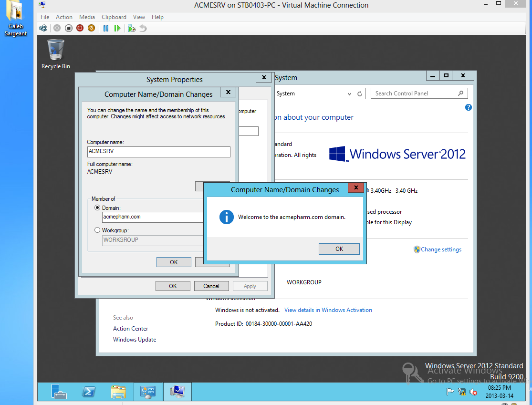
Task: Open the Action Center link
Action: point(131,328)
